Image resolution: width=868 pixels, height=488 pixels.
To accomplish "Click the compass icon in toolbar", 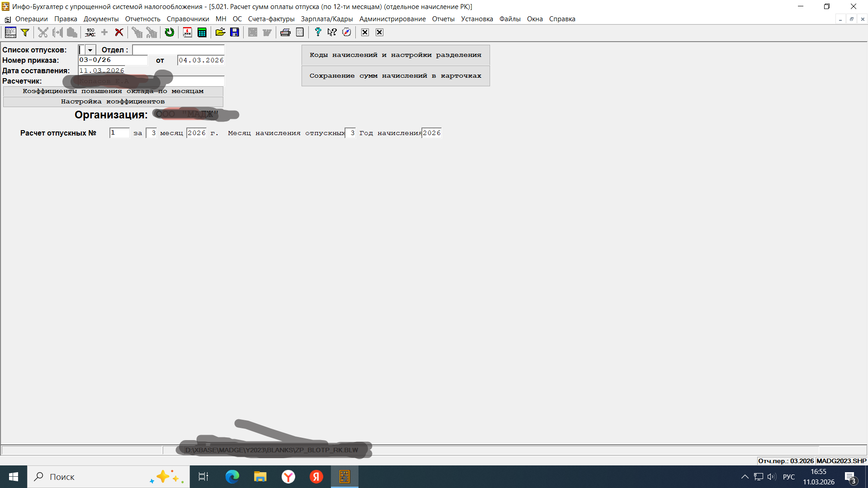I will [347, 32].
